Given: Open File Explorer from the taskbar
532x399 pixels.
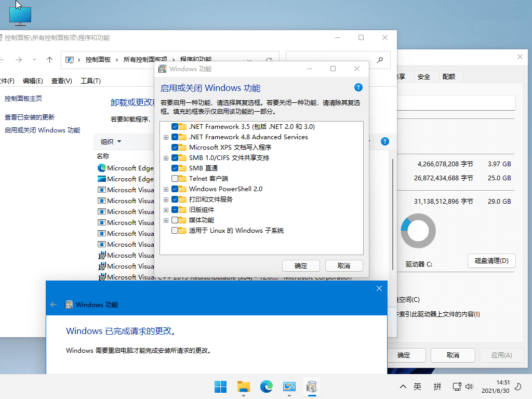Looking at the screenshot, I should pos(244,387).
